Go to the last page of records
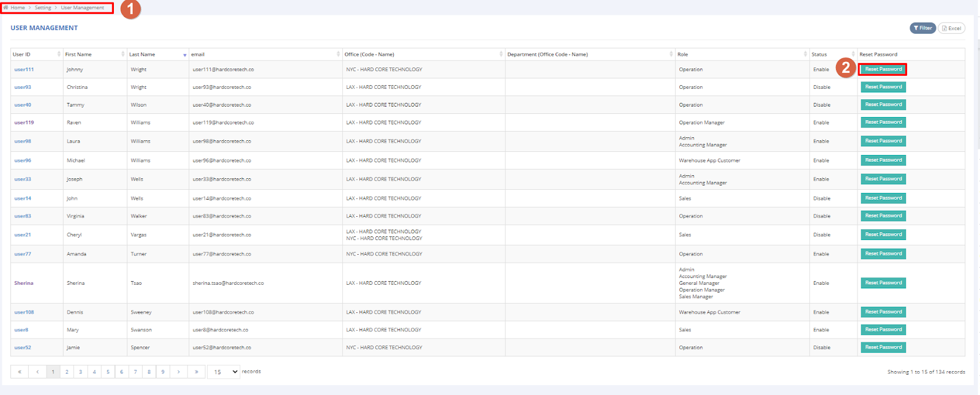980x395 pixels. click(x=197, y=372)
